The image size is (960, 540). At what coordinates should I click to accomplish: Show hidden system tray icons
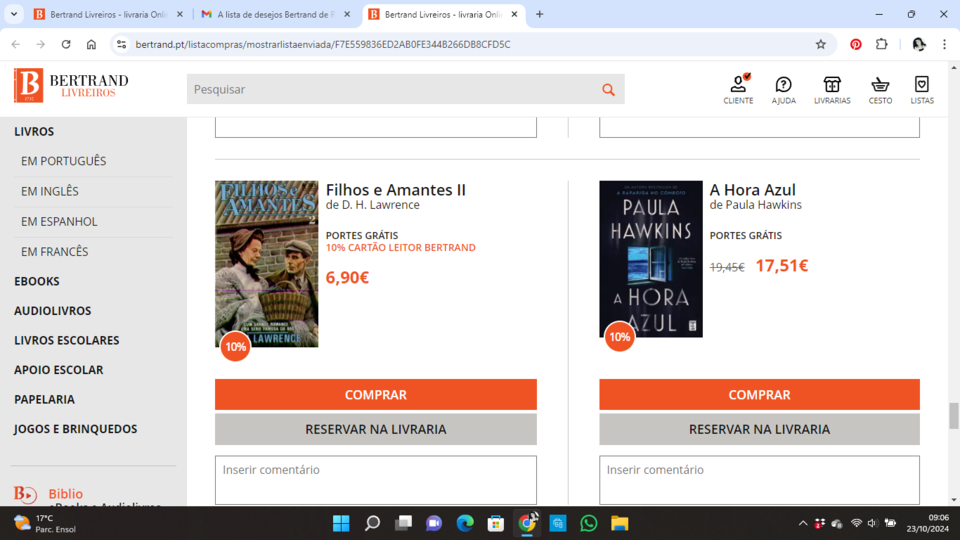click(802, 523)
